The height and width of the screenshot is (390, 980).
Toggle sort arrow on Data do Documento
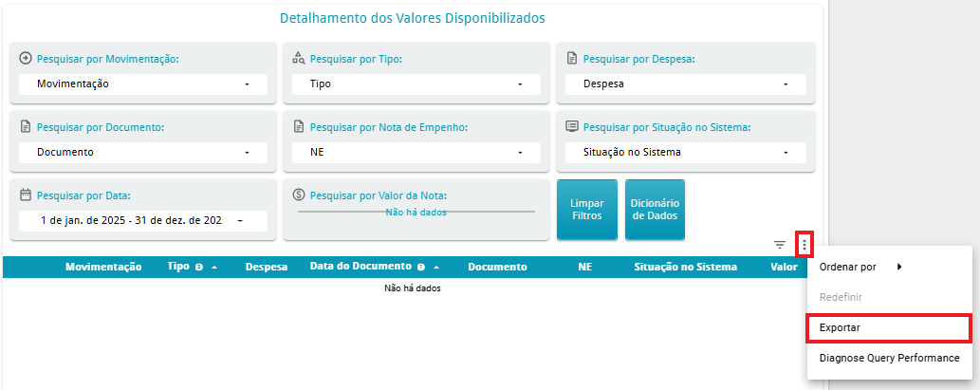point(436,267)
